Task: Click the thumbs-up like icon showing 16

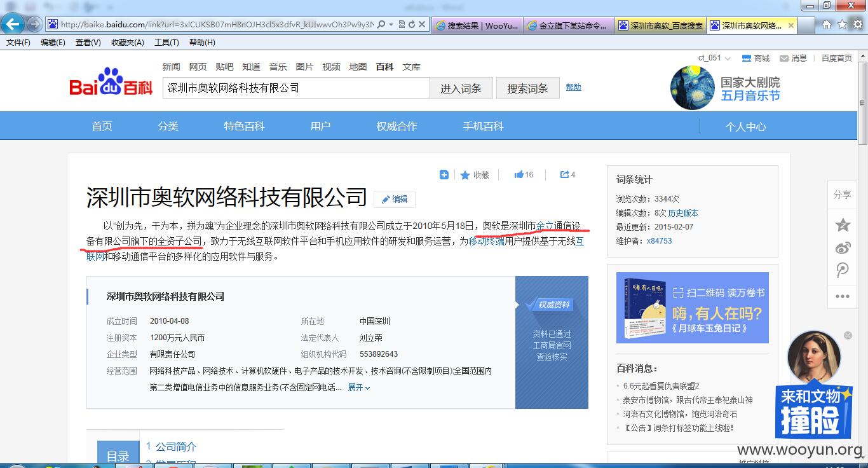Action: click(x=519, y=174)
